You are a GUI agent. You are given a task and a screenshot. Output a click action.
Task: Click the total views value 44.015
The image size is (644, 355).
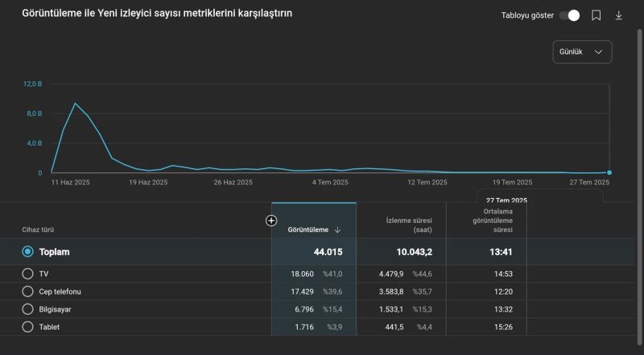click(x=328, y=252)
